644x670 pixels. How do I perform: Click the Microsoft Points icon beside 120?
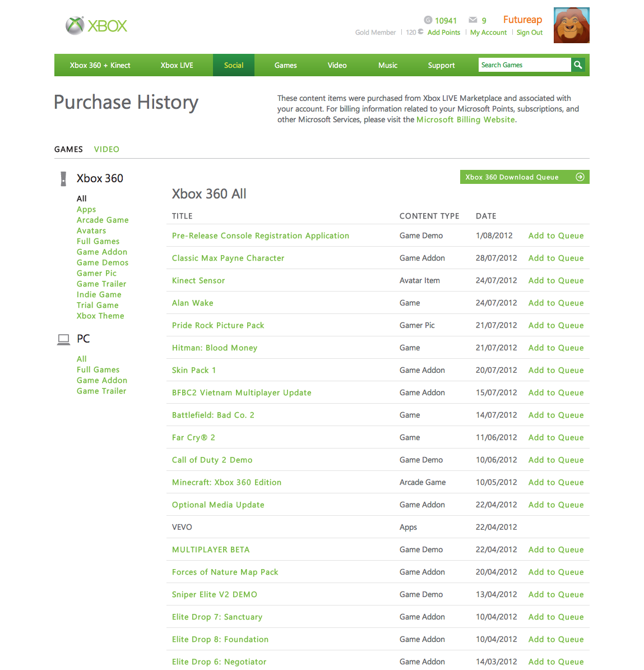(421, 31)
